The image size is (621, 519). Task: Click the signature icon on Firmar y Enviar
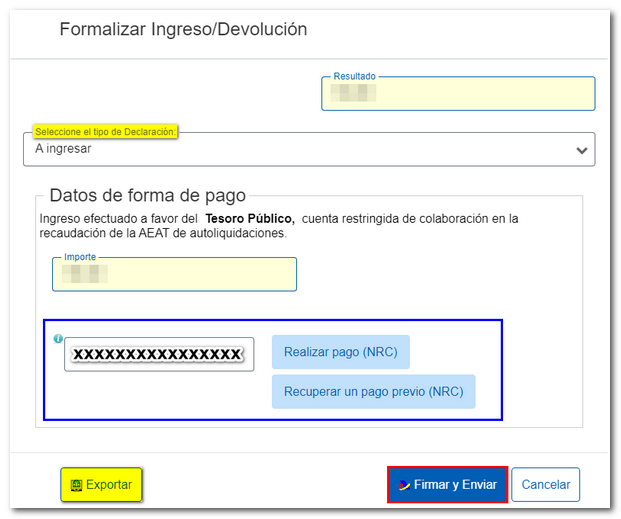[403, 485]
